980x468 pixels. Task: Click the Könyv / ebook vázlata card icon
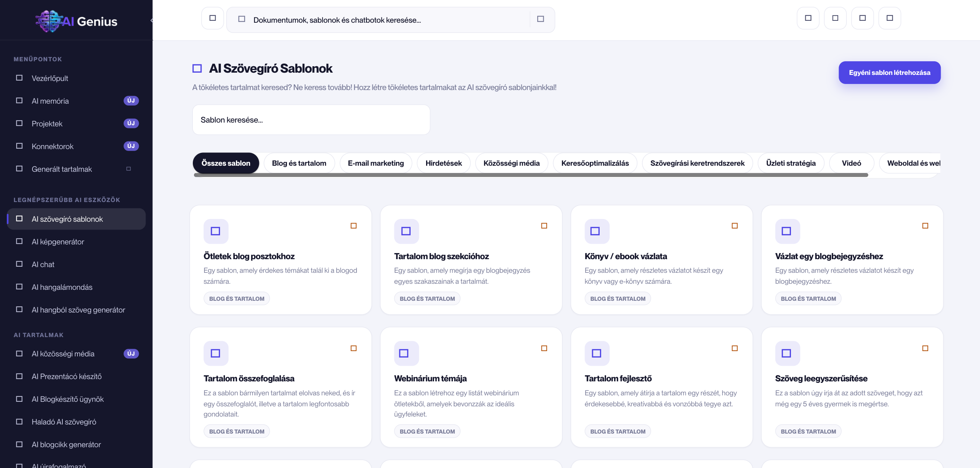(597, 231)
